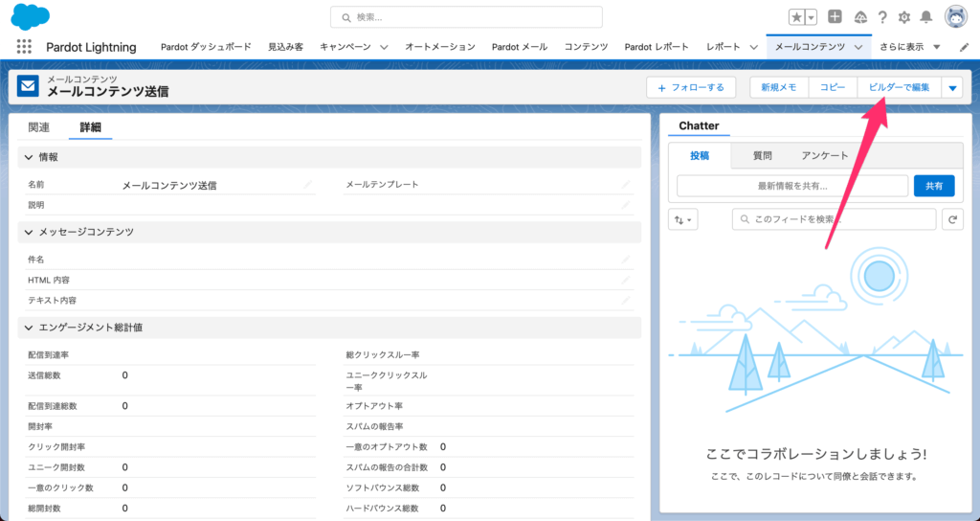Click the 送信総数 label
Screen dimensions: 980x521
44,375
